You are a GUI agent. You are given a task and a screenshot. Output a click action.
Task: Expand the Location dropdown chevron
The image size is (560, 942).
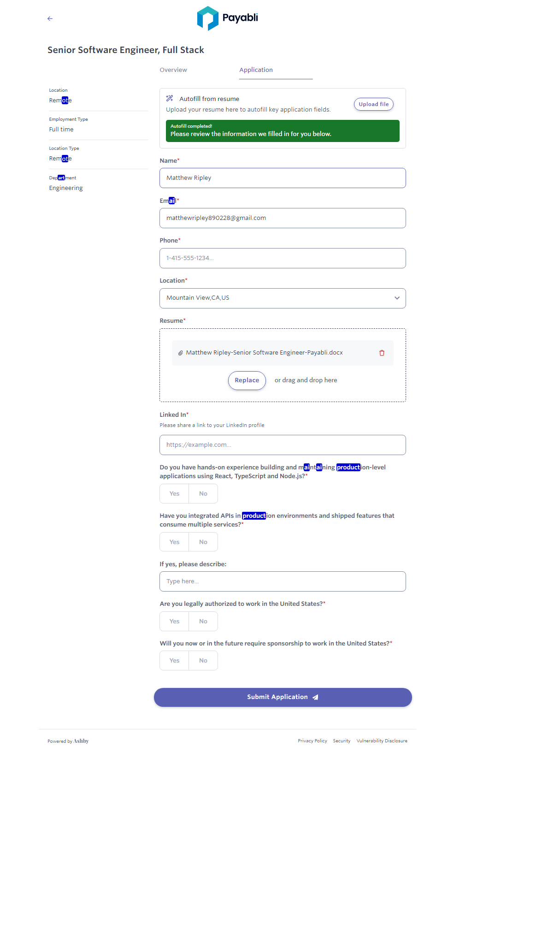(397, 298)
